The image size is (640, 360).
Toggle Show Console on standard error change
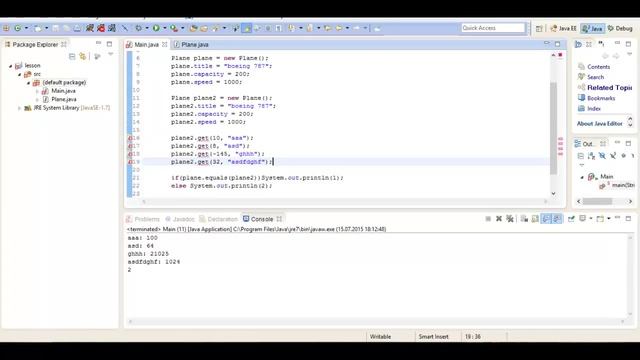557,219
